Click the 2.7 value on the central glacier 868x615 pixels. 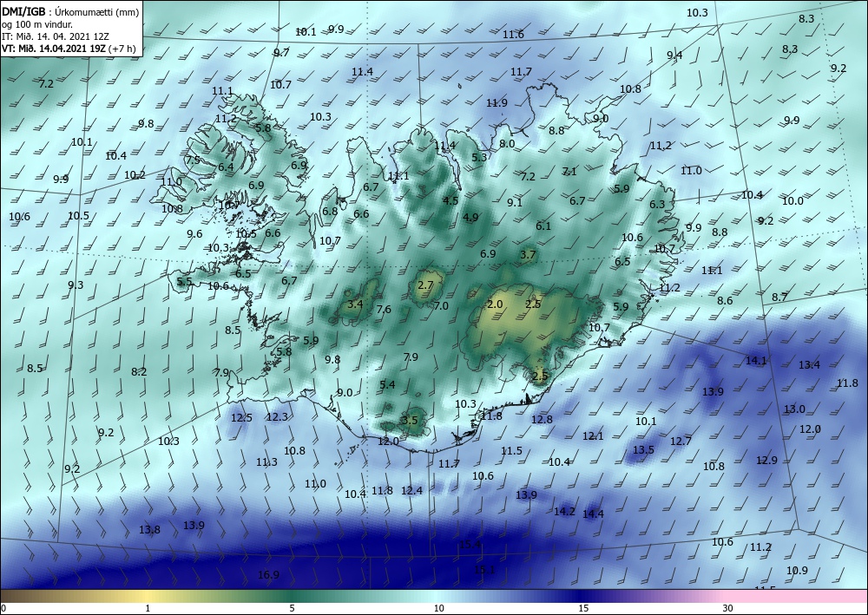[x=425, y=285]
